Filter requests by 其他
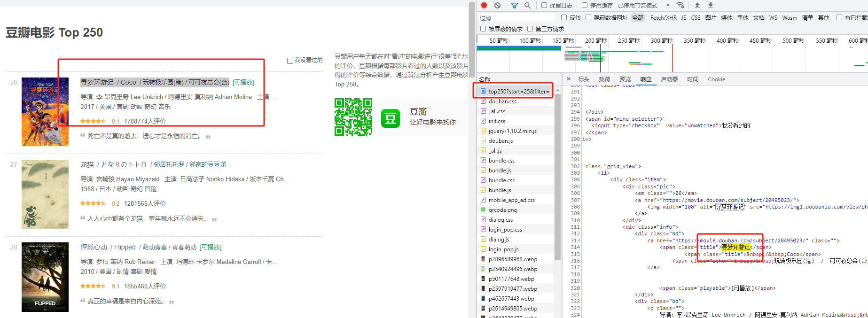 click(x=823, y=18)
